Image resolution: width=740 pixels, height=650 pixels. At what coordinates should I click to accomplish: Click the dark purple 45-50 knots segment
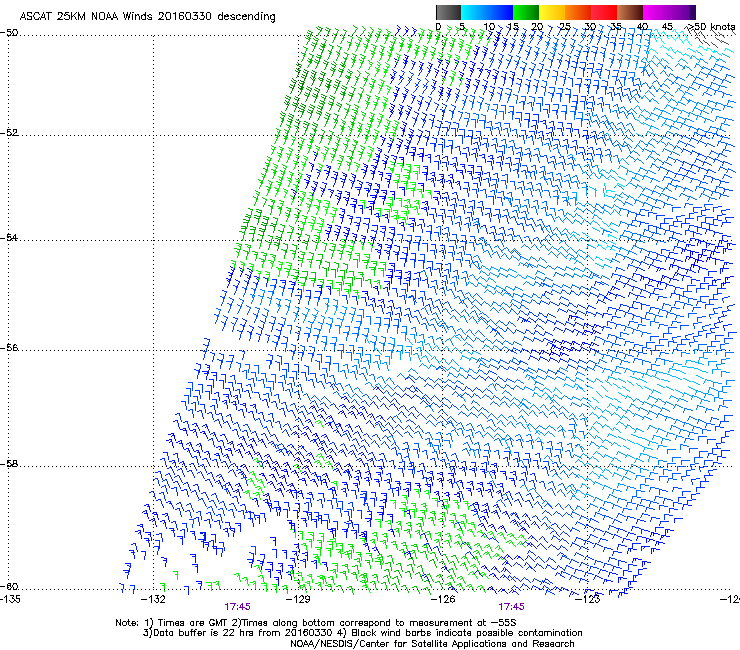682,12
